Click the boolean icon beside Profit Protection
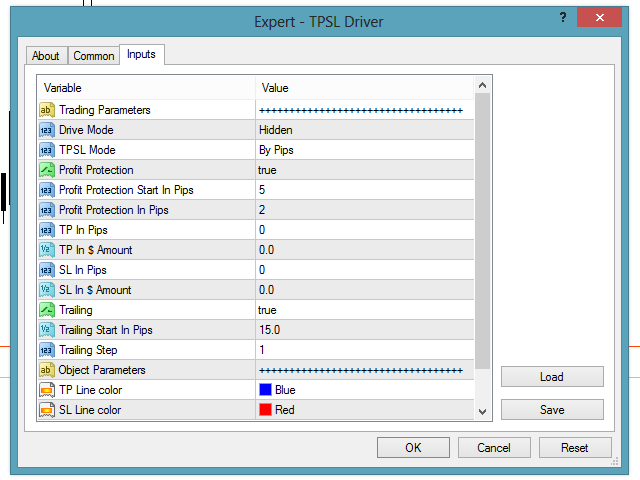This screenshot has width=640, height=480. [x=47, y=170]
